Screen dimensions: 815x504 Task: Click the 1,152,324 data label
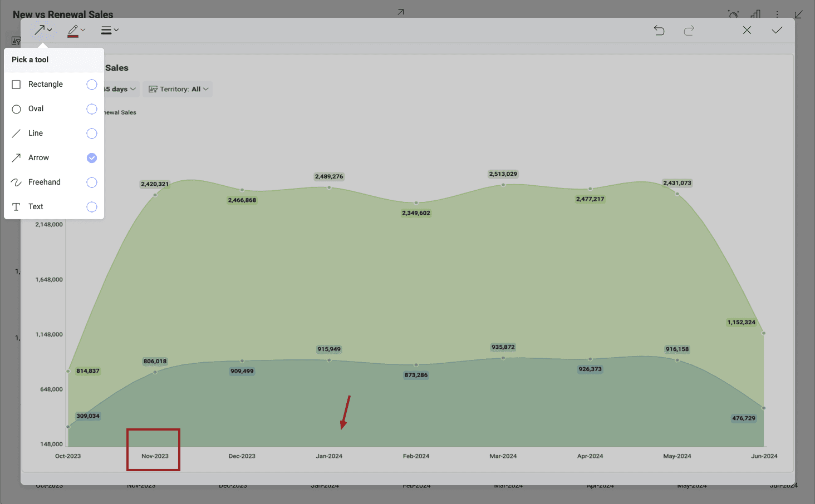point(742,323)
